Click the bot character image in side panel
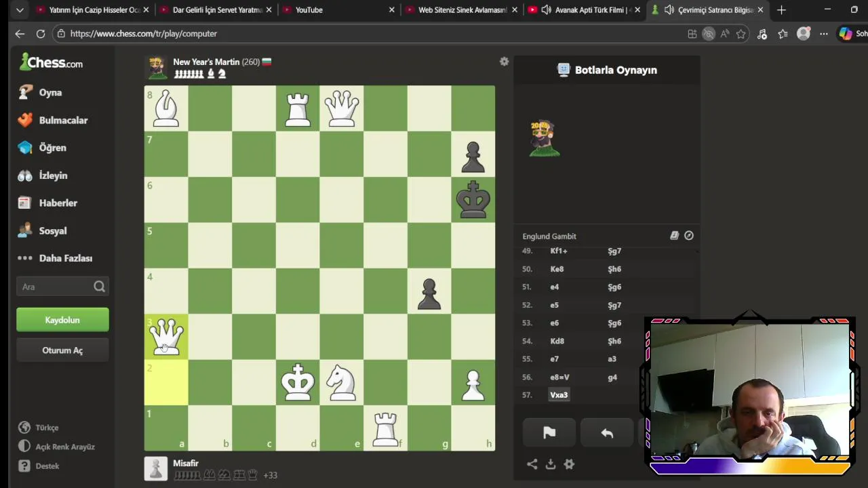Image resolution: width=868 pixels, height=488 pixels. 544,139
